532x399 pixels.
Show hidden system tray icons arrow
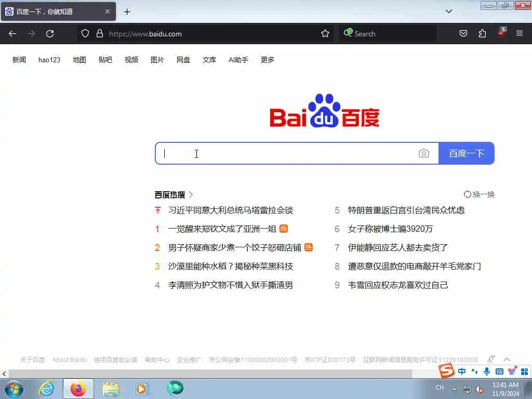[454, 389]
